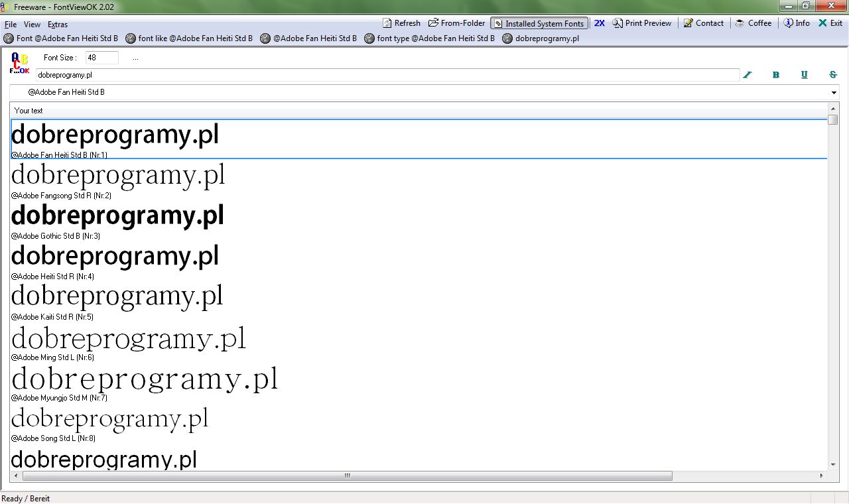Click the Coffee cup button
Image resolution: width=849 pixels, height=504 pixels.
pos(753,23)
